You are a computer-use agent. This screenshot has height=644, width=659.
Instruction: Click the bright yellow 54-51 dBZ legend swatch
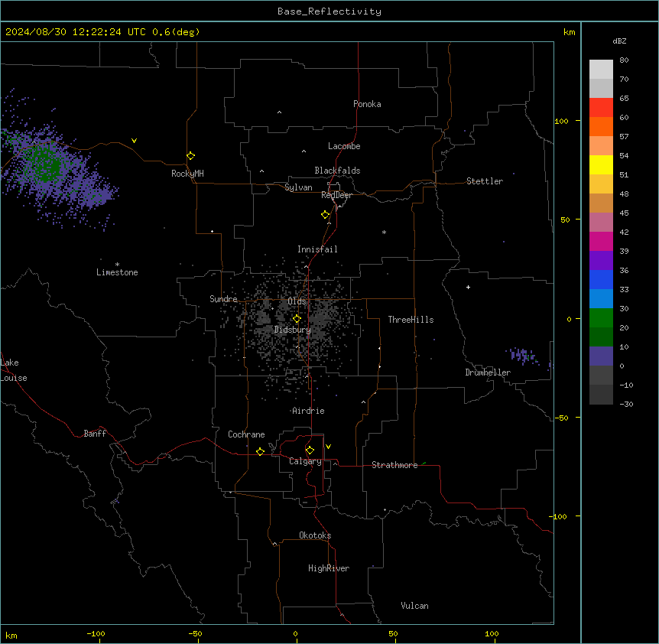[601, 164]
